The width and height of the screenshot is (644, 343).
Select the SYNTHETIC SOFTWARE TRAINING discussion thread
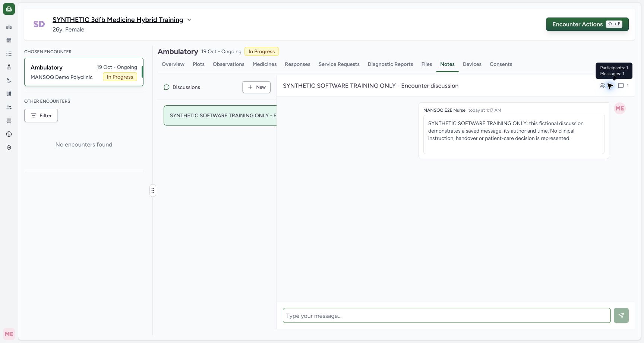[220, 115]
